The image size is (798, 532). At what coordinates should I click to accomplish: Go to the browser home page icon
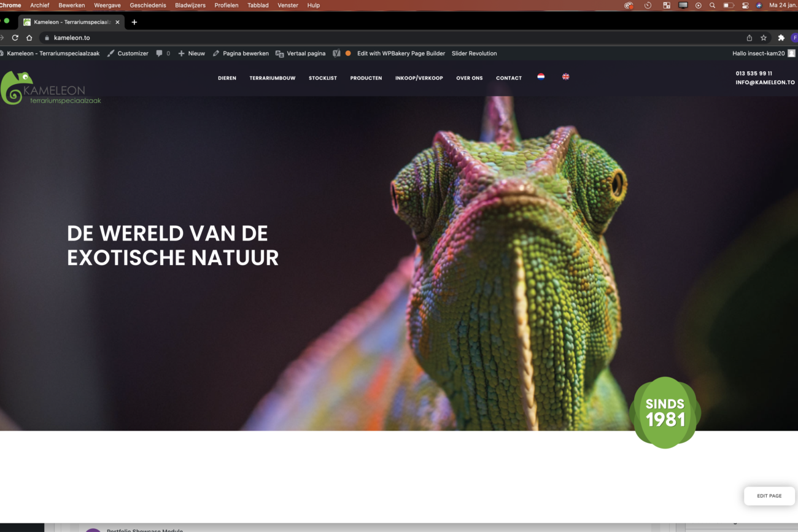coord(29,37)
